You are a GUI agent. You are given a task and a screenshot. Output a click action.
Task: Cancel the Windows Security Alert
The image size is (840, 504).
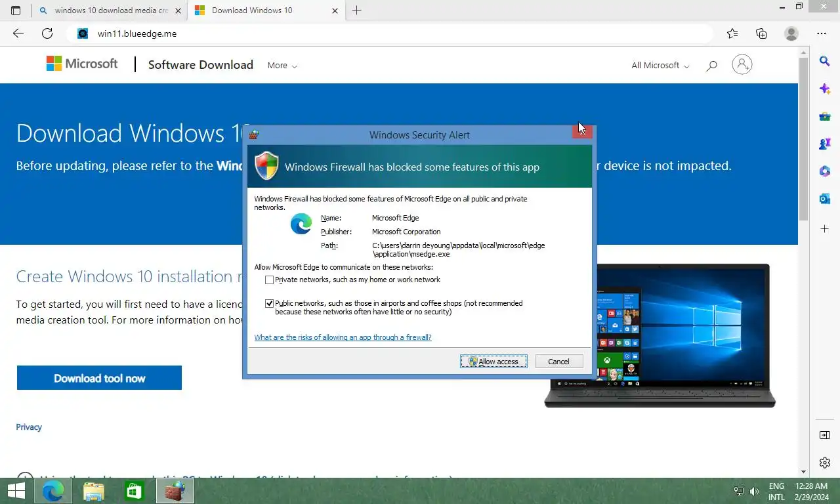pyautogui.click(x=558, y=362)
